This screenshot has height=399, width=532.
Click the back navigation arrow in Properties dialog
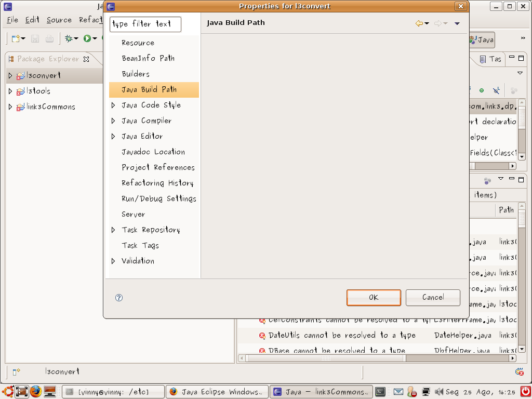pos(419,23)
